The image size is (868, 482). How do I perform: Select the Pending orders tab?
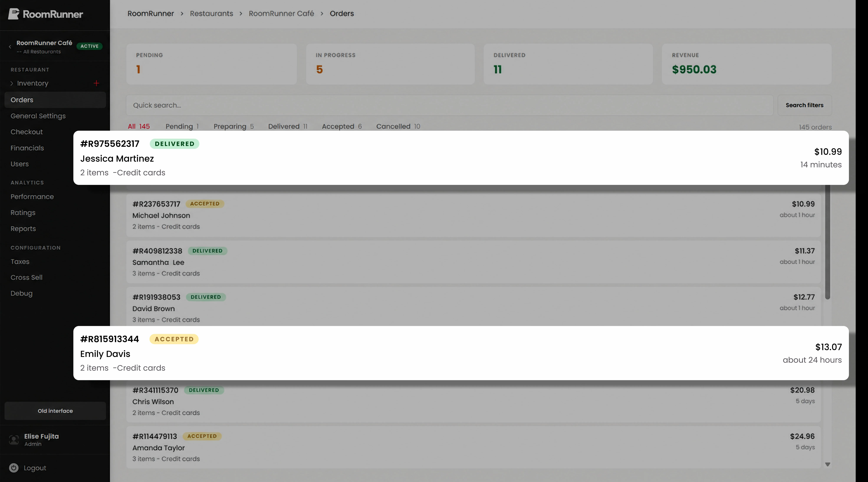182,126
